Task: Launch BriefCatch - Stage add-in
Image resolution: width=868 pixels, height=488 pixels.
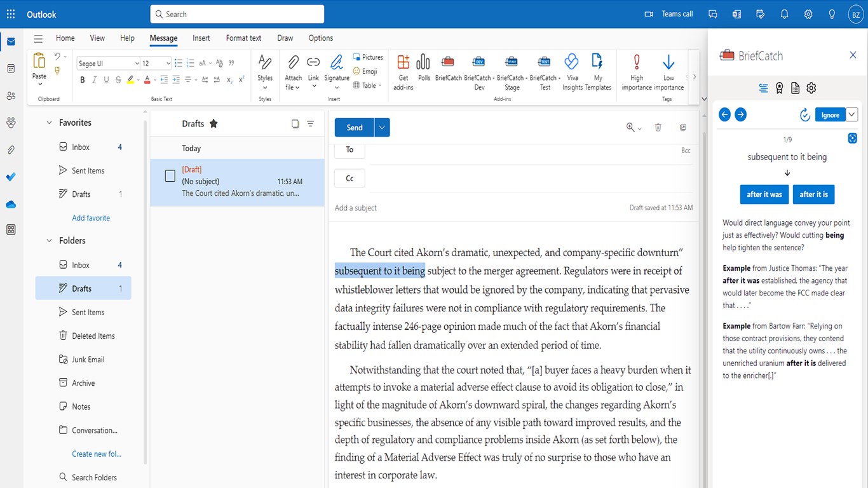Action: (x=512, y=72)
